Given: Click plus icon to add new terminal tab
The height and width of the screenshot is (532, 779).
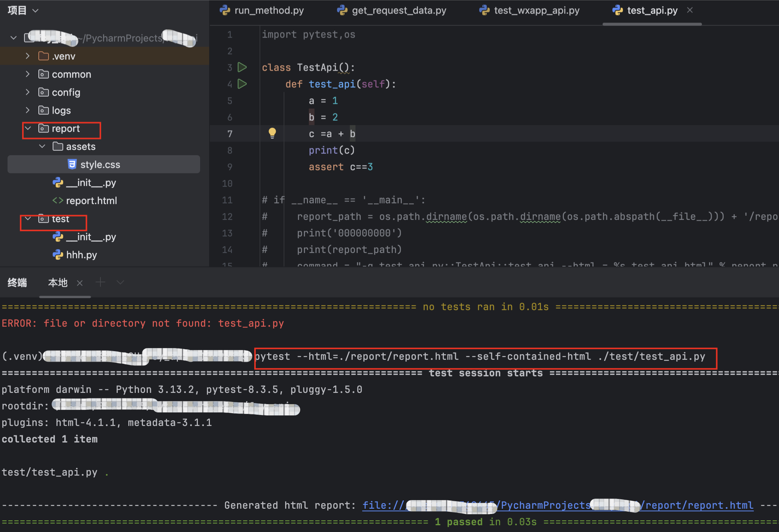Looking at the screenshot, I should [x=100, y=282].
